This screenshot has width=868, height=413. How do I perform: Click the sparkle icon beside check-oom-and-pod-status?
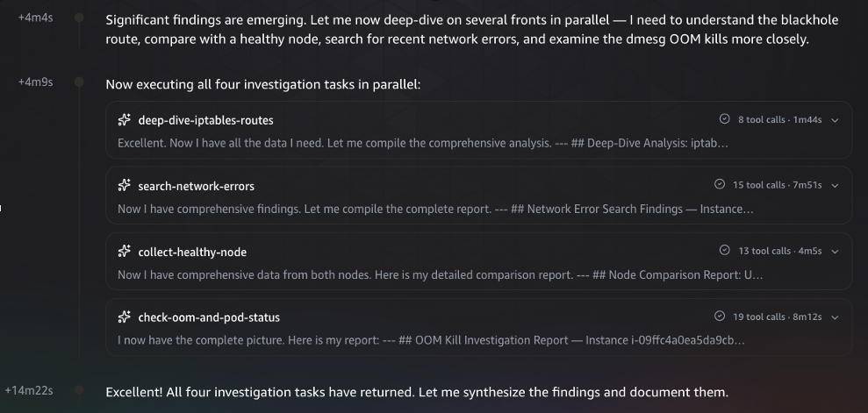(x=124, y=317)
